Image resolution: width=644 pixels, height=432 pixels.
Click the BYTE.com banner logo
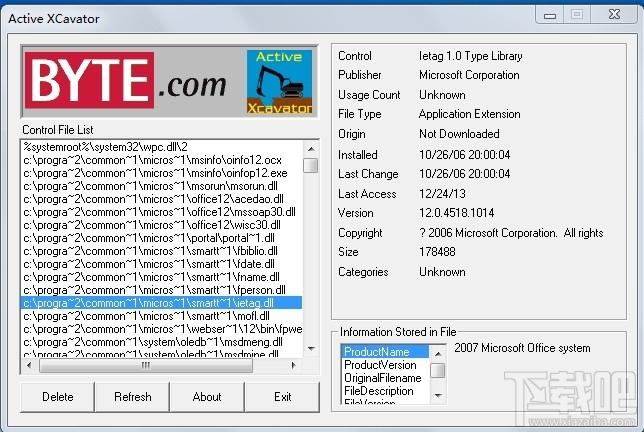click(x=126, y=81)
